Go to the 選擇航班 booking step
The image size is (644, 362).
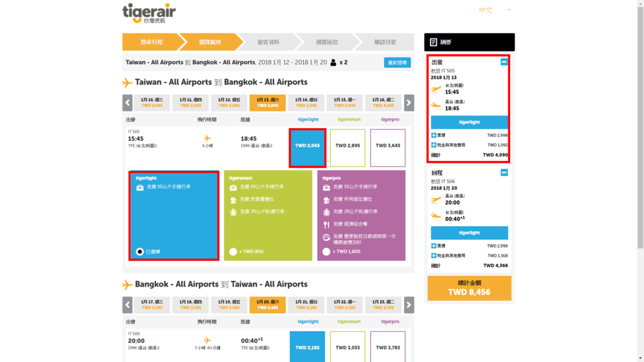(x=210, y=42)
